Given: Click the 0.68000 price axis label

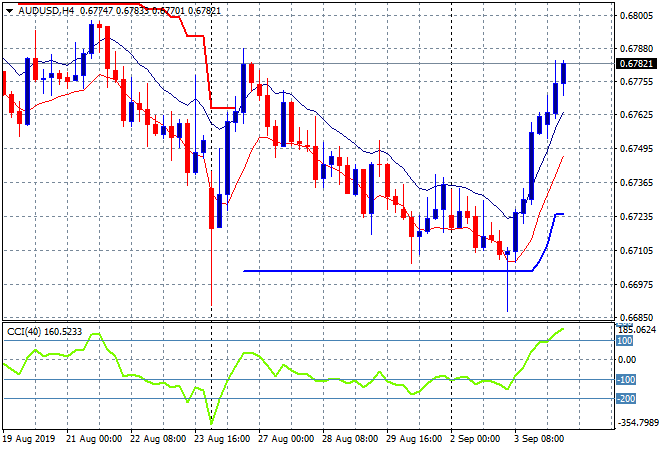Looking at the screenshot, I should click(635, 15).
